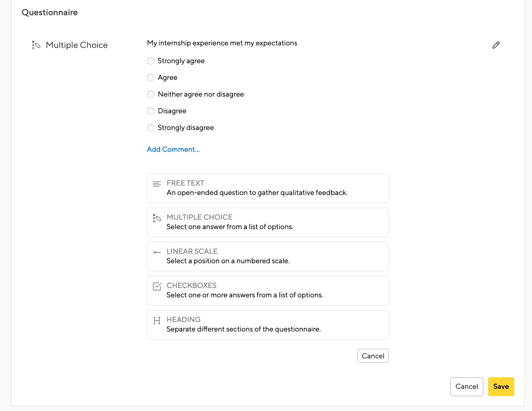This screenshot has height=411, width=532.
Task: Insert a Heading section
Action: (267, 325)
